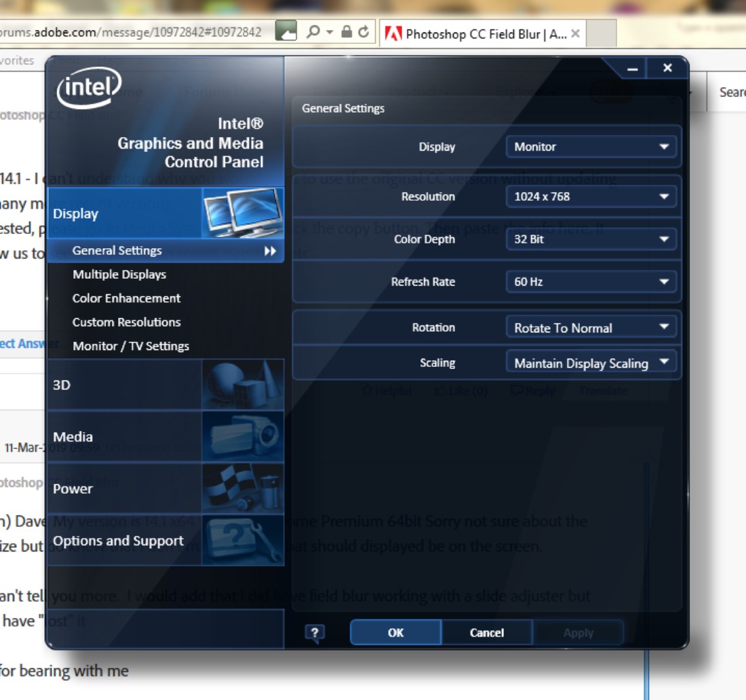Image resolution: width=746 pixels, height=700 pixels.
Task: Click the dual-monitor Display category icon
Action: pyautogui.click(x=243, y=213)
